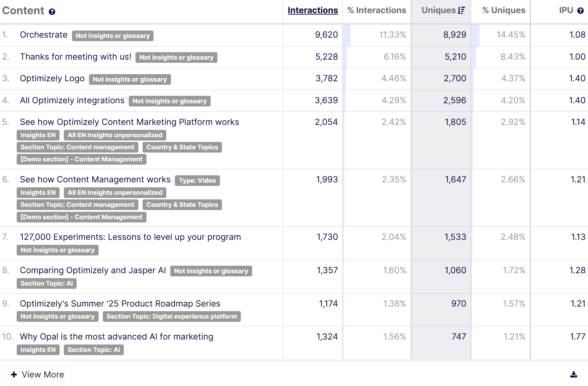Select the Optimizely Logo content title
588x386 pixels.
point(52,78)
